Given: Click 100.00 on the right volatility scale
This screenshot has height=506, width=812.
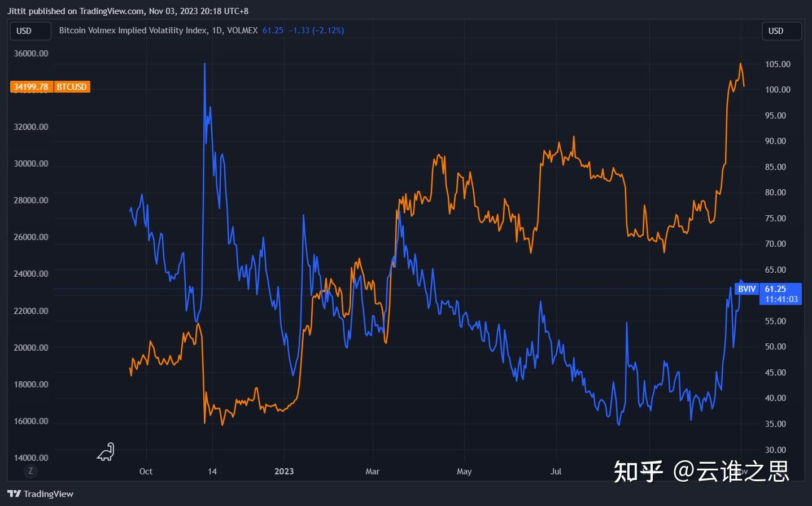Looking at the screenshot, I should point(778,89).
